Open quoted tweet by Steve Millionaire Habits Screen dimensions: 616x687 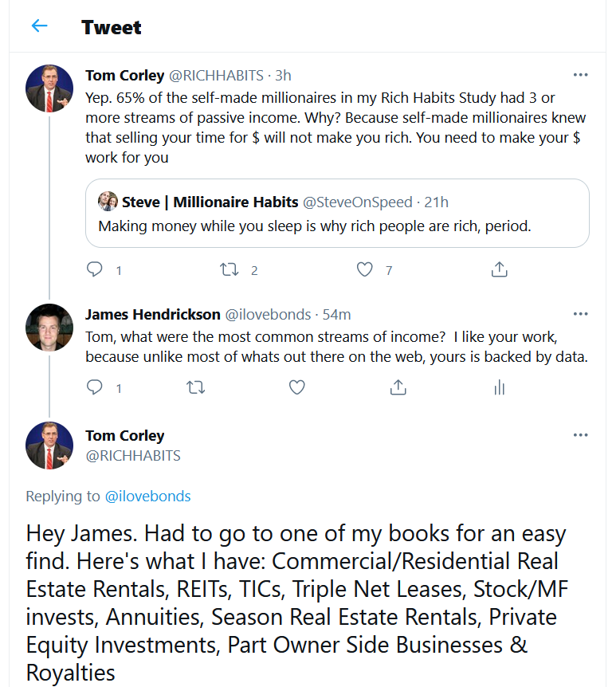point(337,213)
